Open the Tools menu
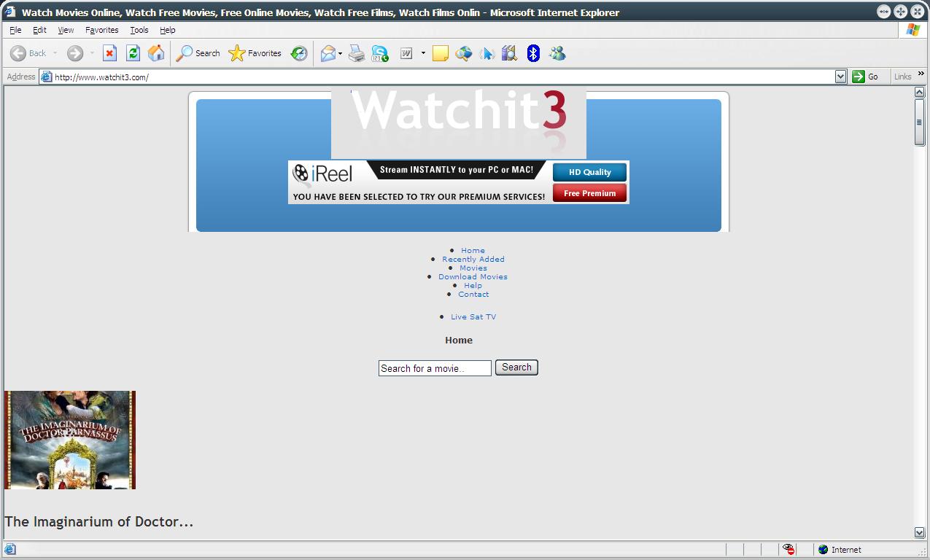This screenshot has height=560, width=930. coord(139,30)
